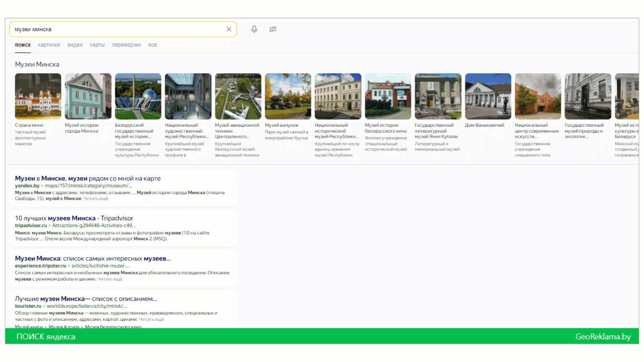Click the 'Страна мини' caption text
The width and height of the screenshot is (644, 362).
point(29,125)
